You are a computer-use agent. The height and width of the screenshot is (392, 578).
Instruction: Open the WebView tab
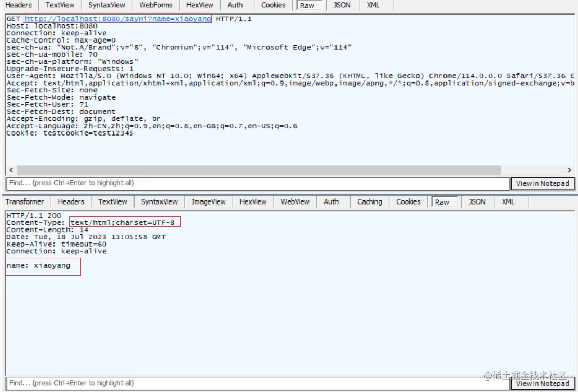coord(295,202)
